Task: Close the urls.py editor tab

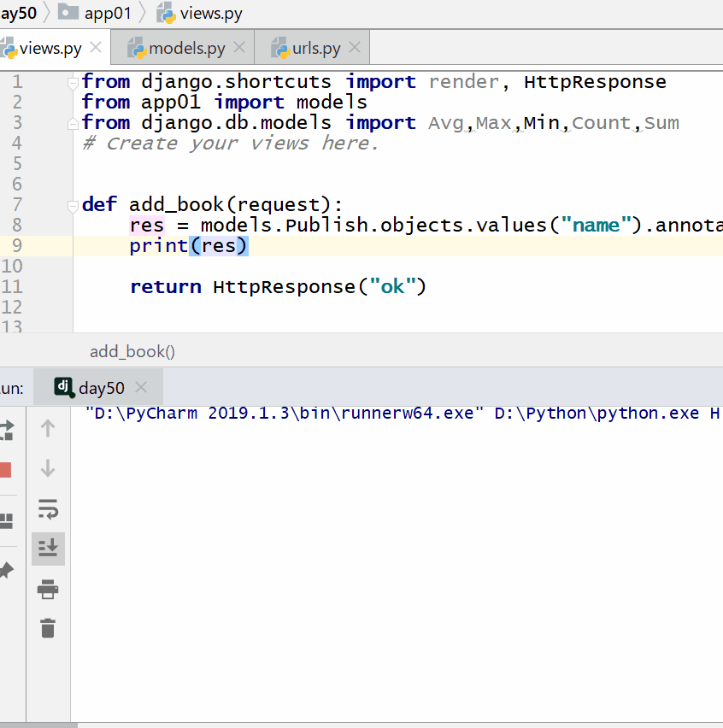Action: 355,48
